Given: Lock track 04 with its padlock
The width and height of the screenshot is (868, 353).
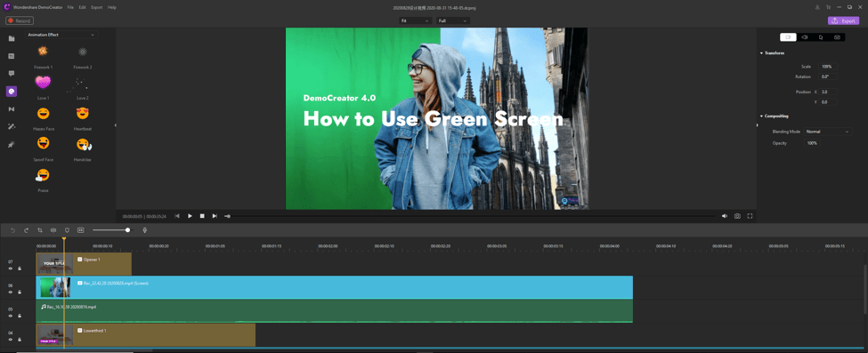Looking at the screenshot, I should point(20,339).
